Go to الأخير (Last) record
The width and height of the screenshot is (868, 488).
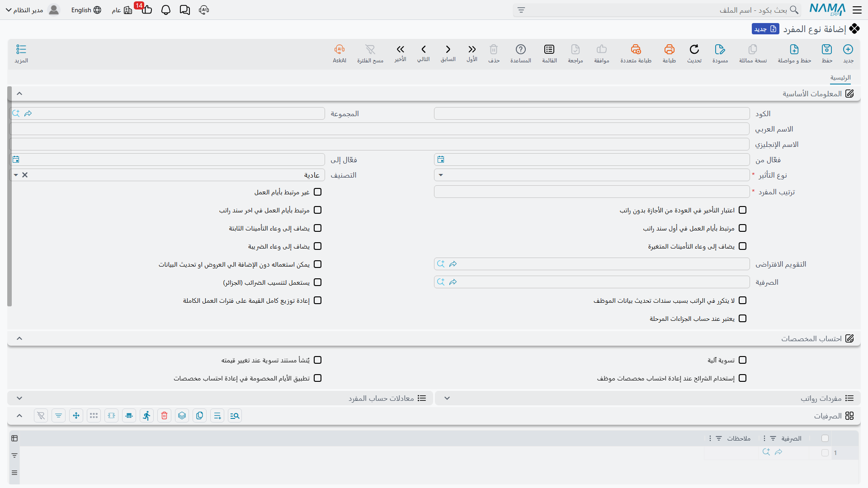[400, 49]
